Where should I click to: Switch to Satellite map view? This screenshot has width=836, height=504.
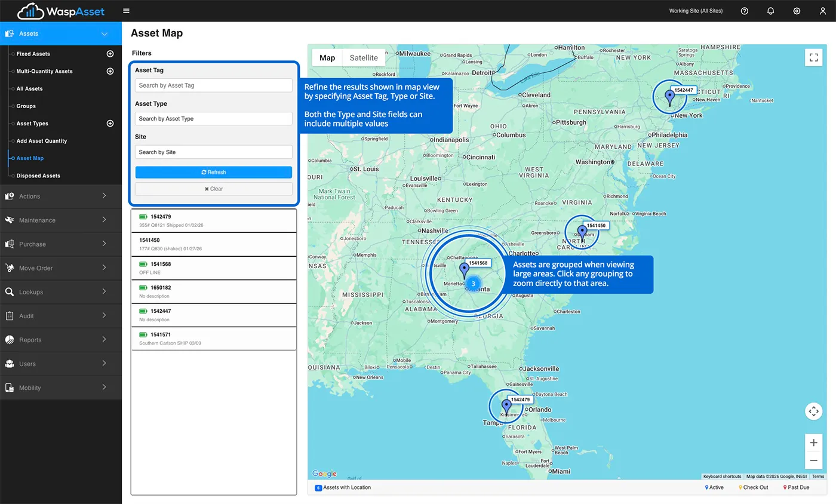(364, 58)
